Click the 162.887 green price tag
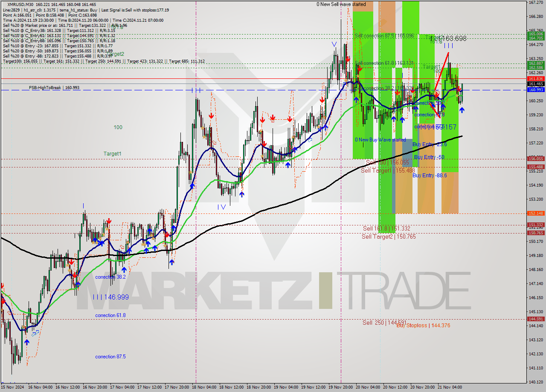Screen dimensions: 546x392 coord(536,63)
